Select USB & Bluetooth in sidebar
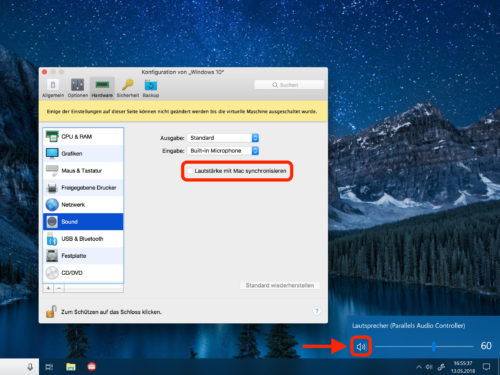 click(83, 239)
